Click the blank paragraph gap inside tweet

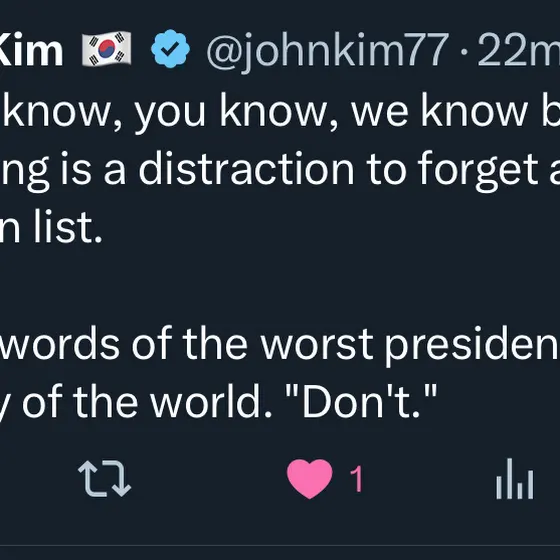pos(280,286)
